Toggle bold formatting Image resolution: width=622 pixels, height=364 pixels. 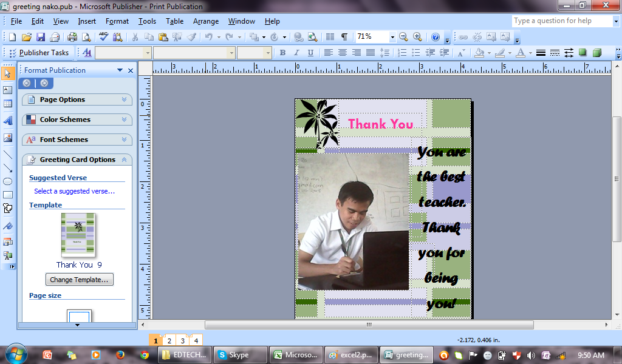[x=282, y=53]
